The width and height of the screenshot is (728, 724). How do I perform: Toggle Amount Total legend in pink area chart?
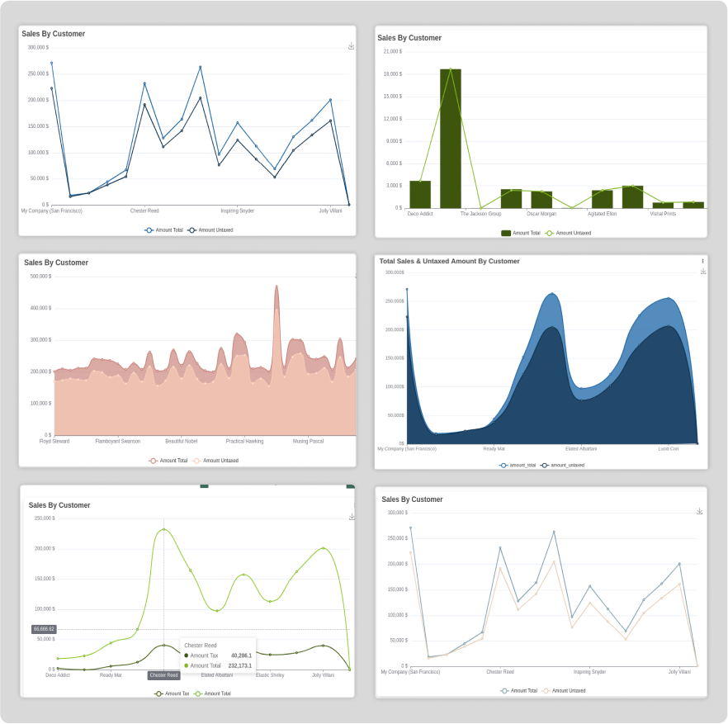coord(168,461)
